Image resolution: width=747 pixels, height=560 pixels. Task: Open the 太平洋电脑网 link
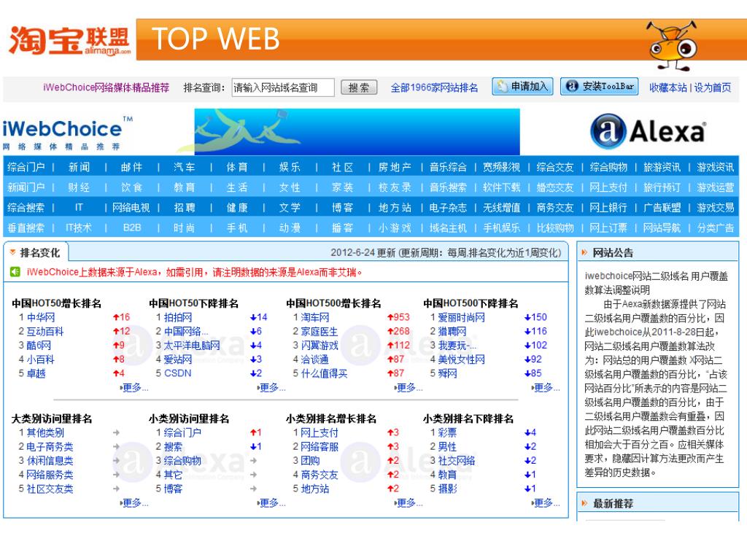(192, 345)
